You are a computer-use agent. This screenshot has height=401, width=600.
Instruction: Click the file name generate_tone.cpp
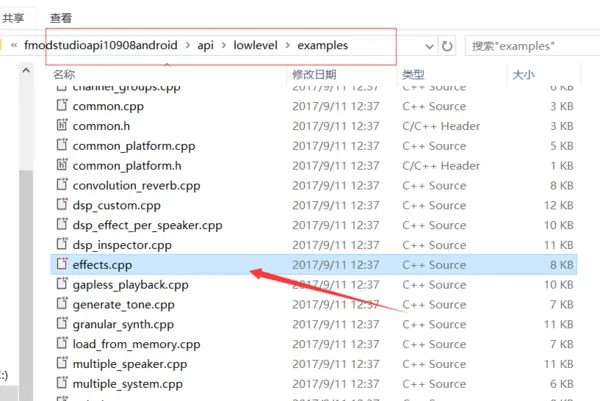(124, 305)
